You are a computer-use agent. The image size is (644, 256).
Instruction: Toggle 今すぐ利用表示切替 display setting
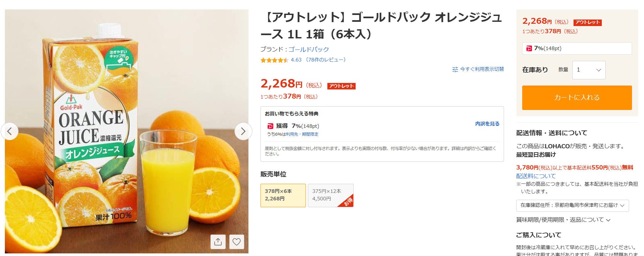tap(482, 69)
